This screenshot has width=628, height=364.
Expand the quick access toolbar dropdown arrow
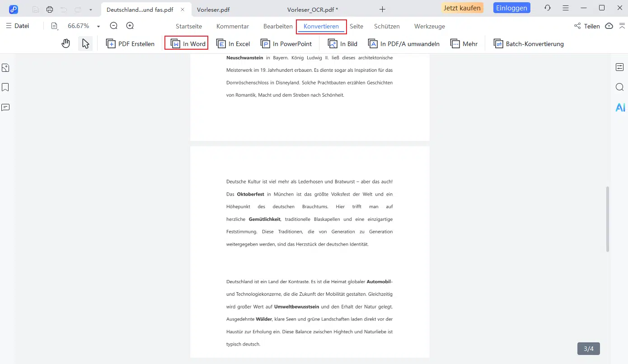(x=91, y=9)
